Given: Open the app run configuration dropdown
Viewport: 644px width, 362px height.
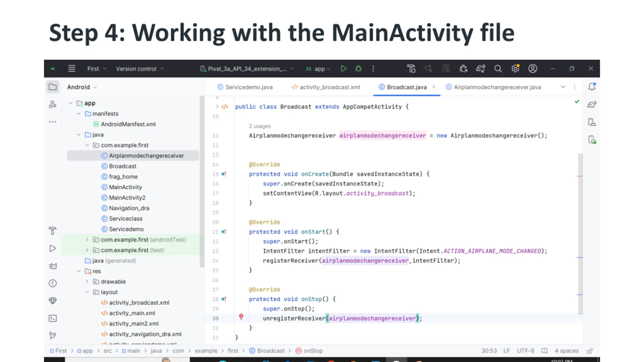Looking at the screenshot, I should pos(318,69).
